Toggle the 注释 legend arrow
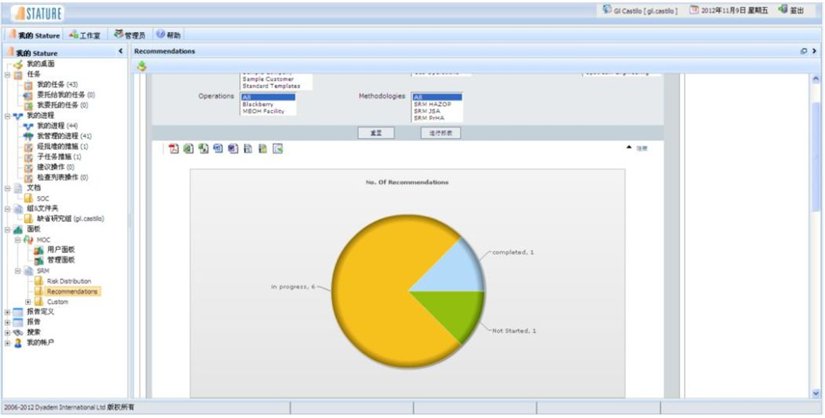This screenshot has height=418, width=825. point(629,148)
